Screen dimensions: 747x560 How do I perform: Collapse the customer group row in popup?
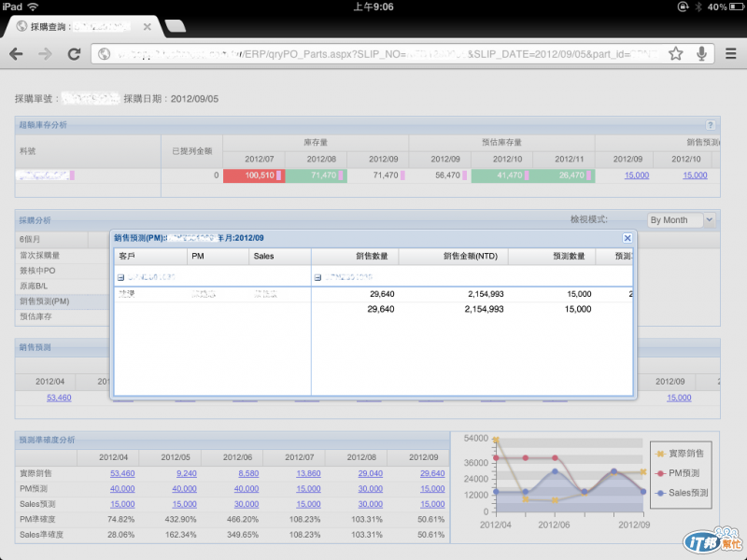tap(121, 277)
